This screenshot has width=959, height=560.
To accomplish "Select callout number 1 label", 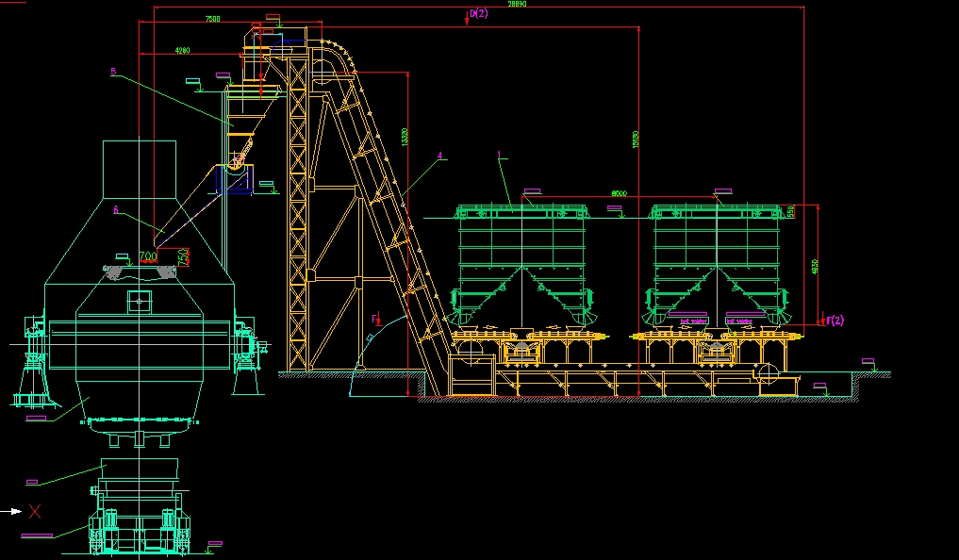I will [500, 153].
